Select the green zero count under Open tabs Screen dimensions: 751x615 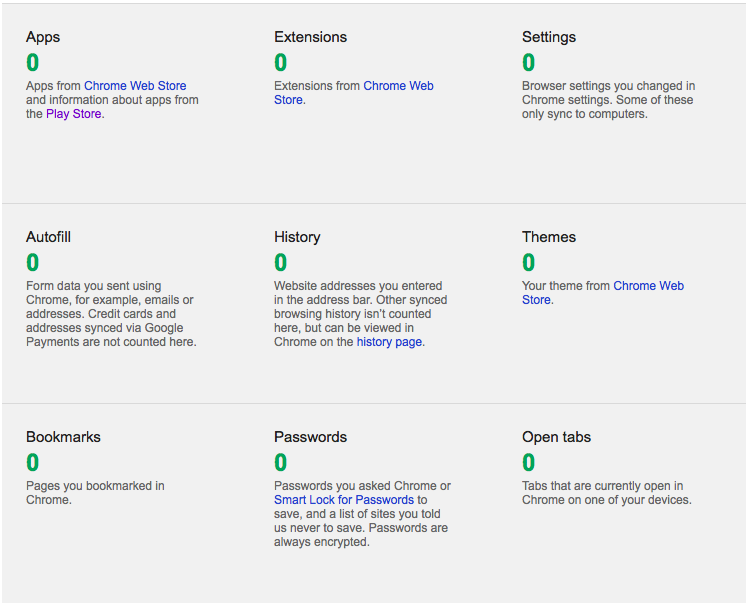pos(529,462)
